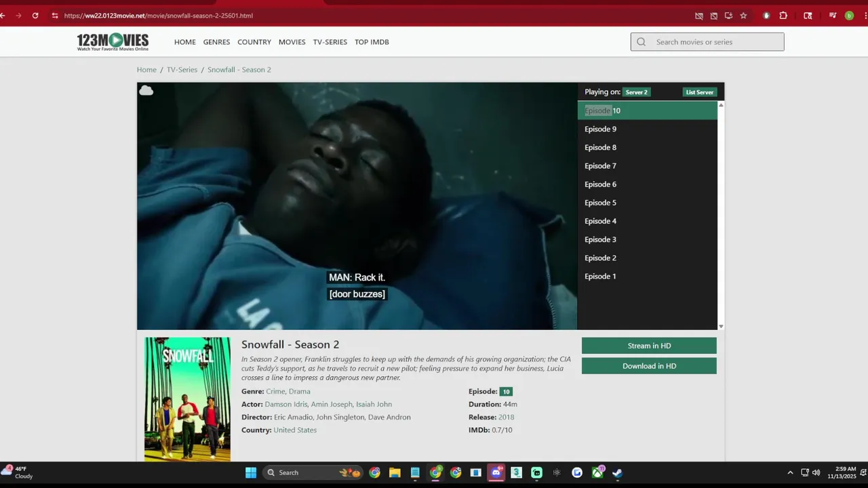Screen dimensions: 868x488
Task: Open Xbox app from taskbar
Action: [x=597, y=472]
